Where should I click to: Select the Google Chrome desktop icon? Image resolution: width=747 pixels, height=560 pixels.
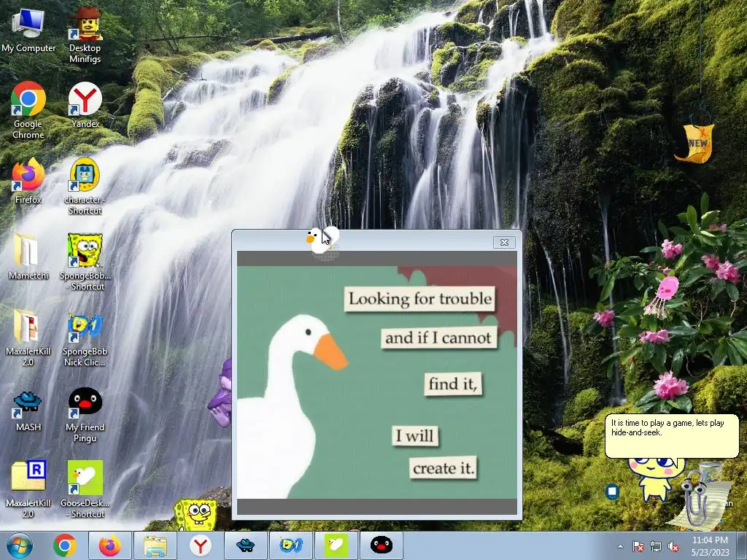point(28,111)
